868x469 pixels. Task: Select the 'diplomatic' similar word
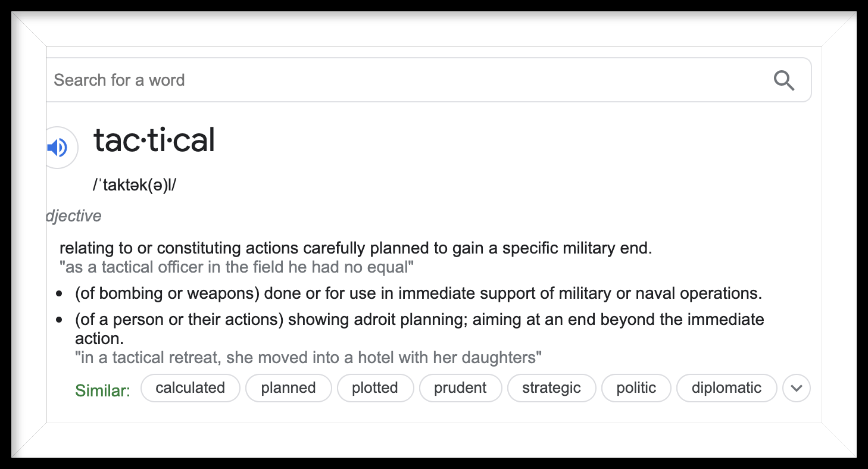point(726,388)
